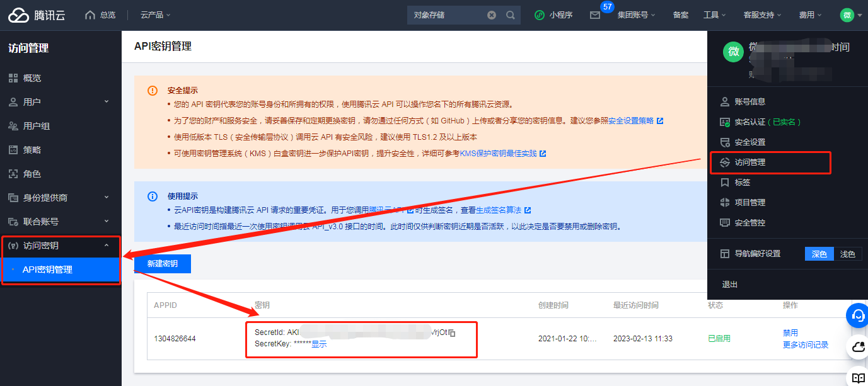Click 禁用 to disable the key
This screenshot has height=386, width=868.
pos(790,332)
